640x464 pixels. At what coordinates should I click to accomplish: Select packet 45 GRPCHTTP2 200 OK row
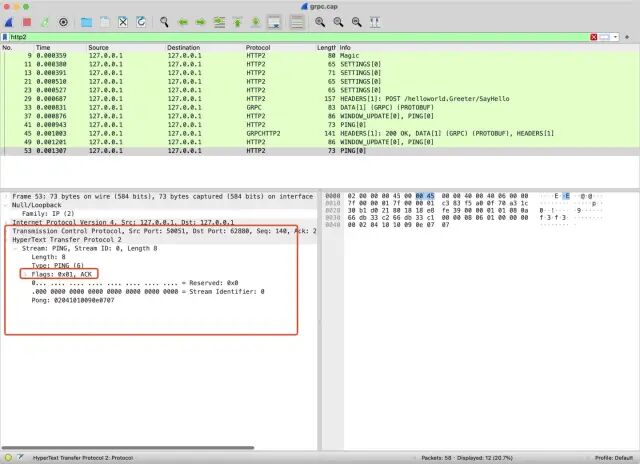point(320,133)
